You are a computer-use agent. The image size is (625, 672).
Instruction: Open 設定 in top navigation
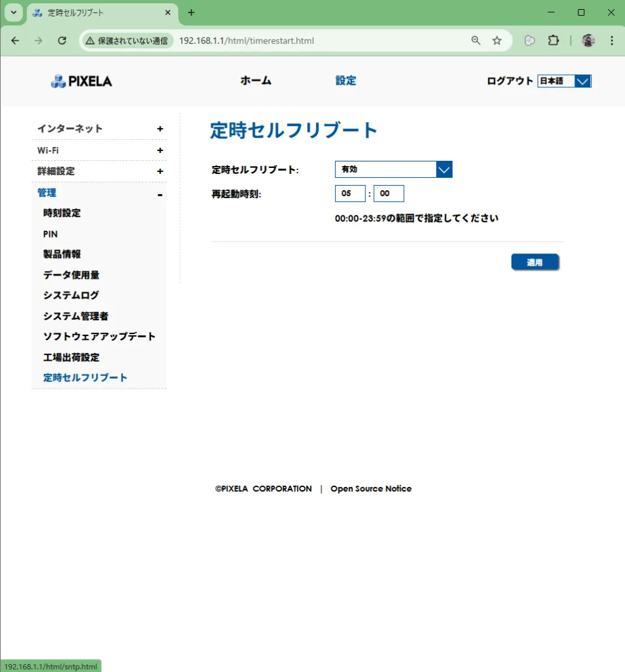click(x=346, y=81)
